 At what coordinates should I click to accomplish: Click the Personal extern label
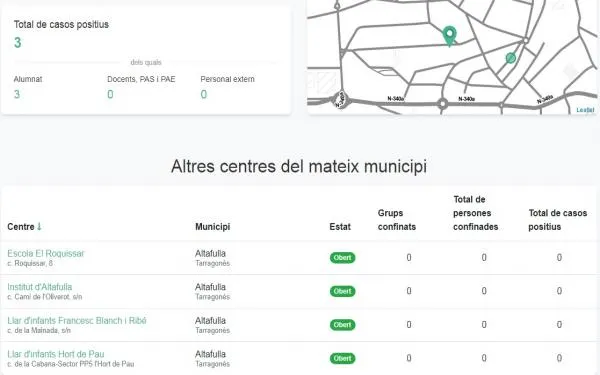point(227,79)
